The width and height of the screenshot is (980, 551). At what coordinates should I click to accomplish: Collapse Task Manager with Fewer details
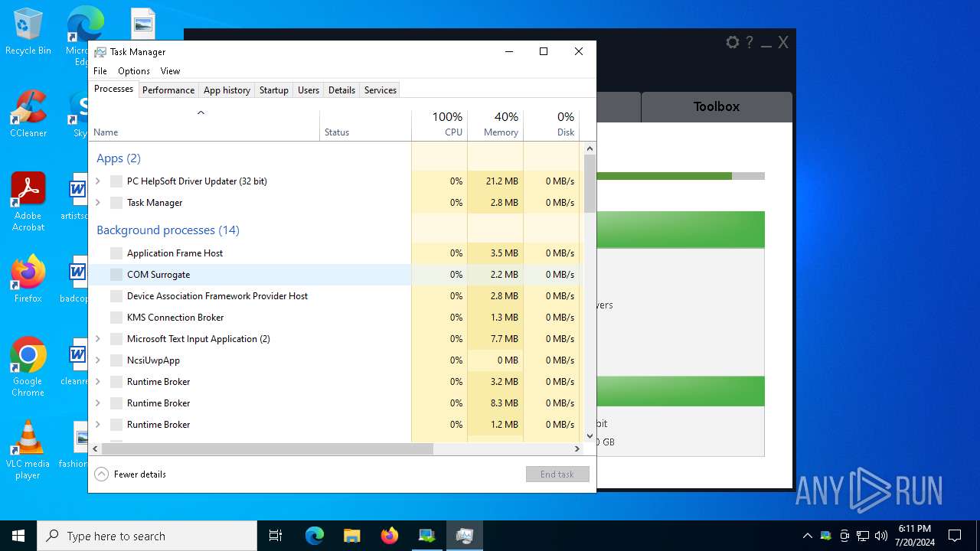130,474
